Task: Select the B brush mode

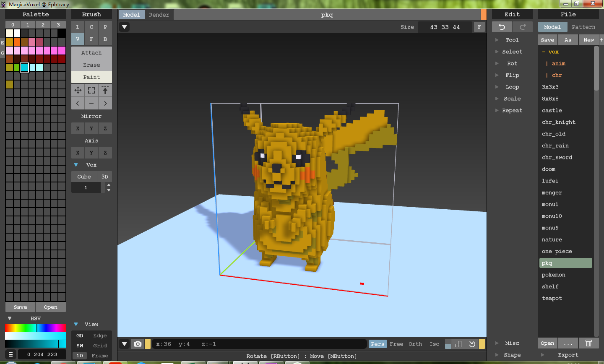Action: [x=105, y=39]
